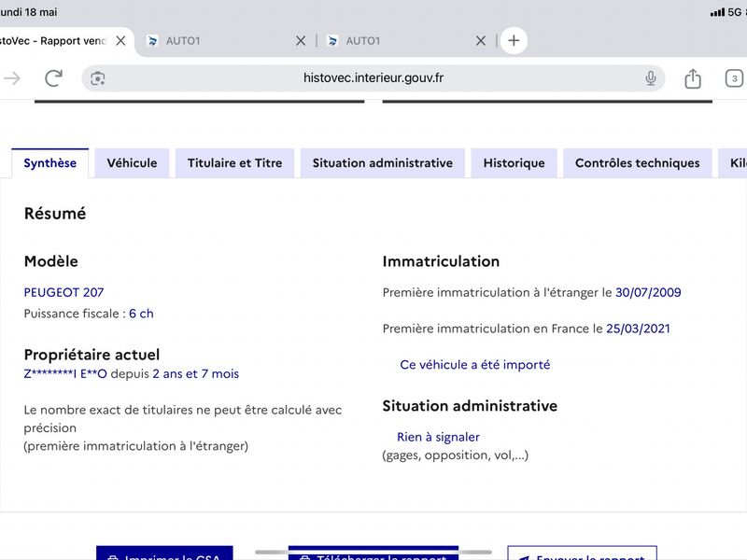The height and width of the screenshot is (560, 747).
Task: Open the Historique tab
Action: pos(514,163)
